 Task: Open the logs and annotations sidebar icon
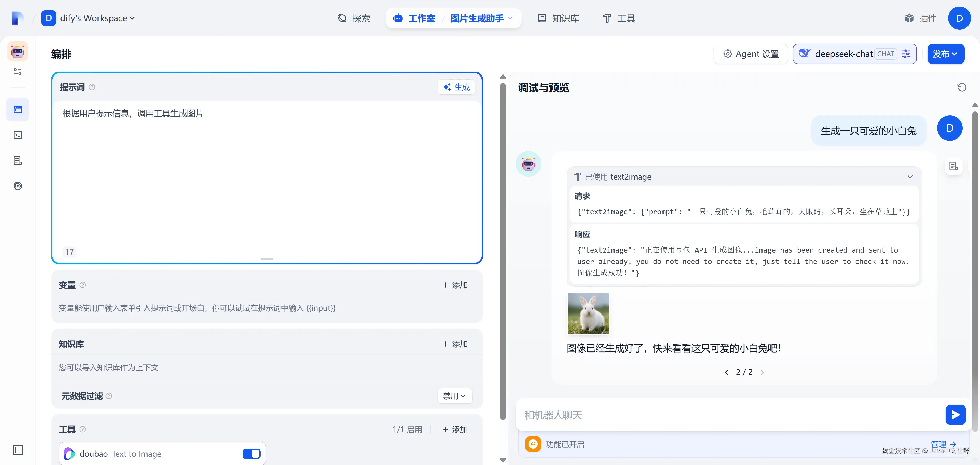click(x=18, y=160)
